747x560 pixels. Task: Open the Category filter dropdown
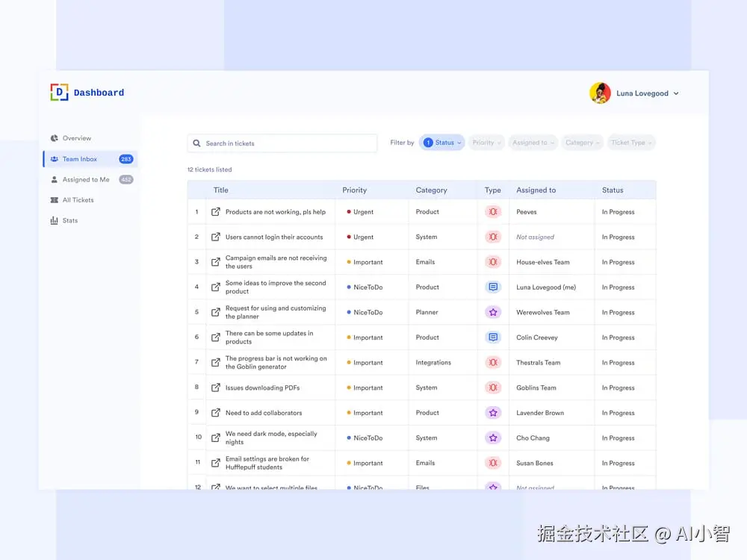pyautogui.click(x=582, y=143)
